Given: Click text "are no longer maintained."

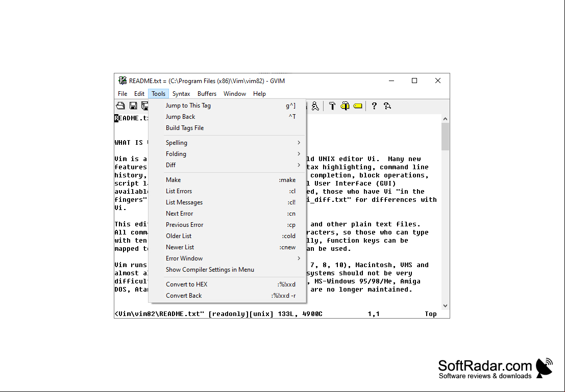Looking at the screenshot, I should click(361, 290).
